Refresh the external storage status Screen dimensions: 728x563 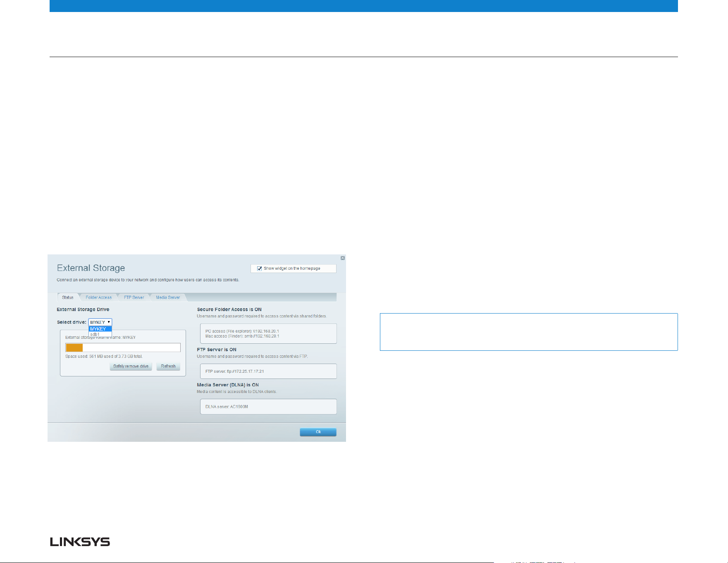tap(168, 367)
